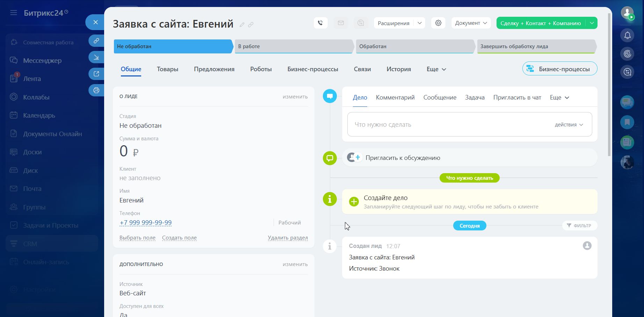Open settings gear icon in lead header

pyautogui.click(x=438, y=23)
